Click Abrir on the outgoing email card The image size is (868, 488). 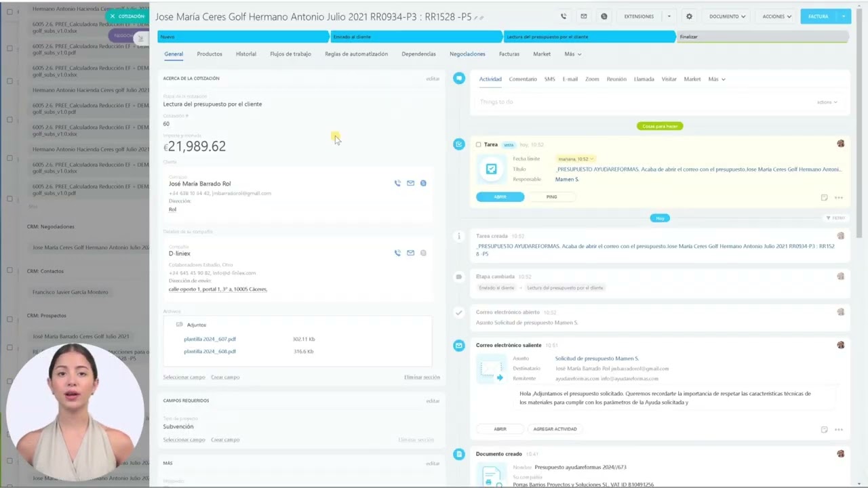pyautogui.click(x=500, y=429)
